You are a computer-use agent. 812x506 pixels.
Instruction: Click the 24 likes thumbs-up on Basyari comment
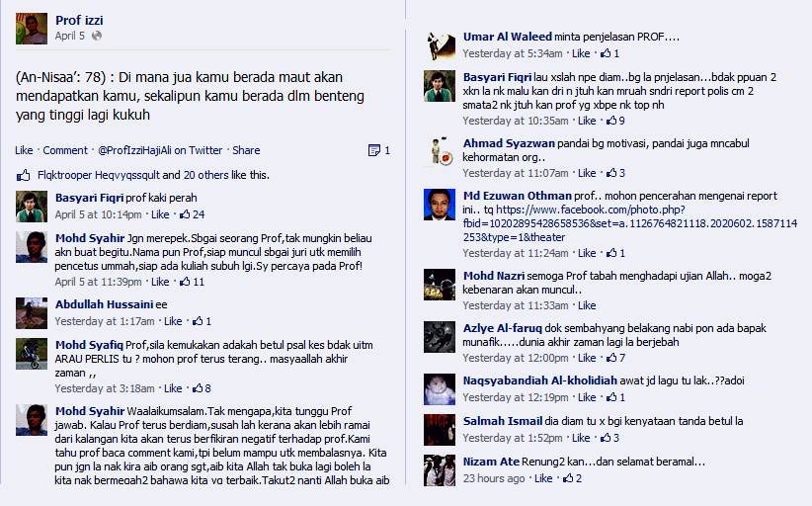[185, 213]
